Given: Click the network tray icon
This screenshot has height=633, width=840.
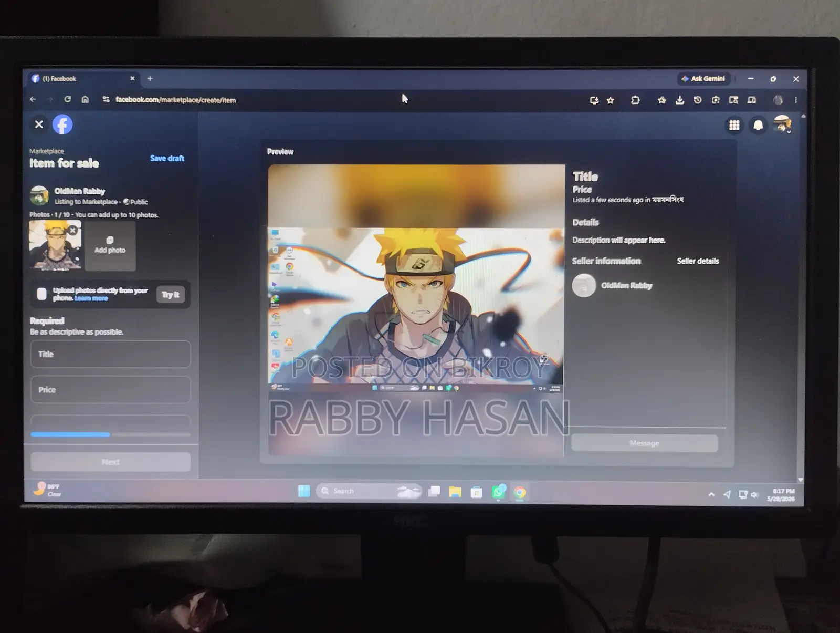Looking at the screenshot, I should tap(742, 494).
